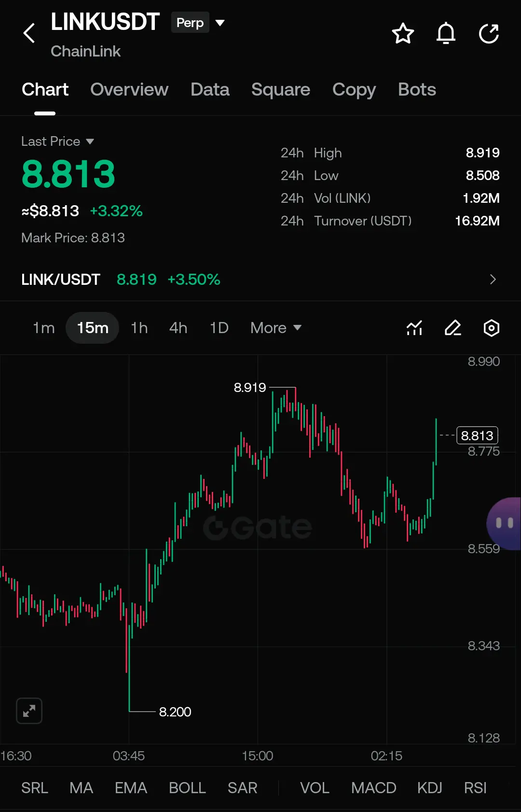
Task: Toggle the BOLL indicator
Action: 187,788
